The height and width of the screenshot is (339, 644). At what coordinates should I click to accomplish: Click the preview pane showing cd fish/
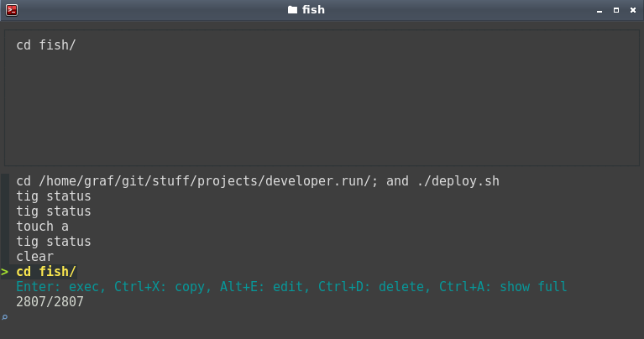322,97
